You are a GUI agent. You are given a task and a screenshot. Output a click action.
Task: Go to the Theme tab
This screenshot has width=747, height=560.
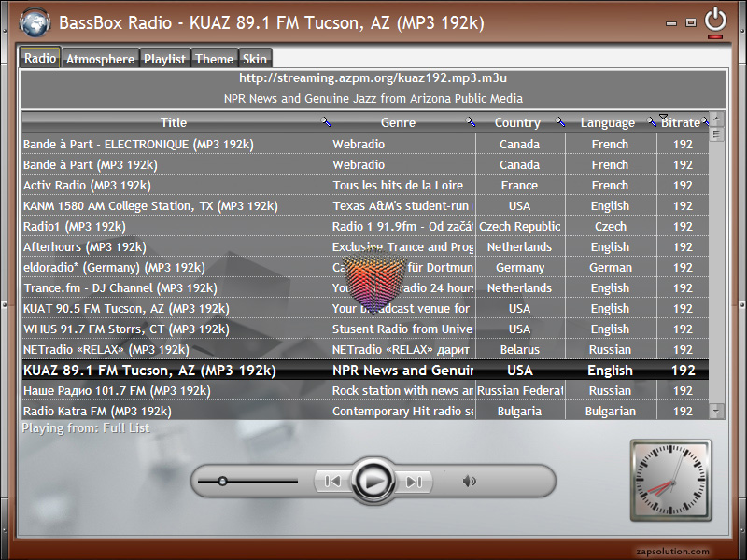[x=215, y=59]
